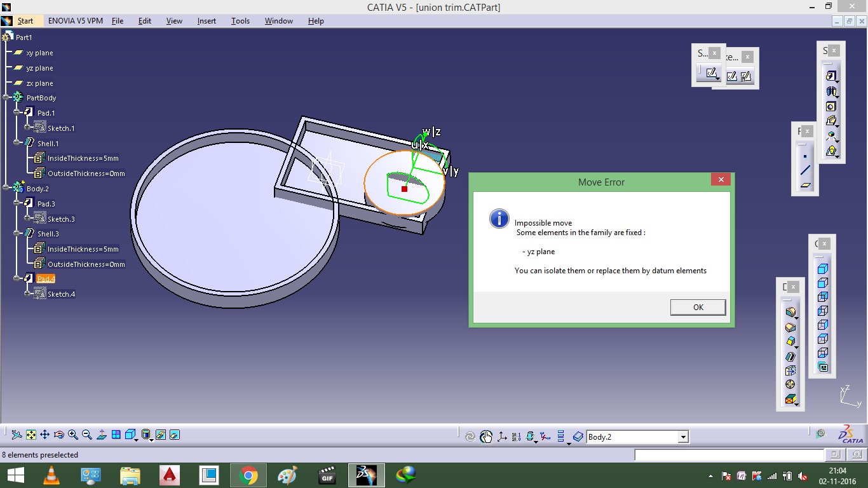
Task: Toggle the Hide/Show tool
Action: tap(161, 435)
